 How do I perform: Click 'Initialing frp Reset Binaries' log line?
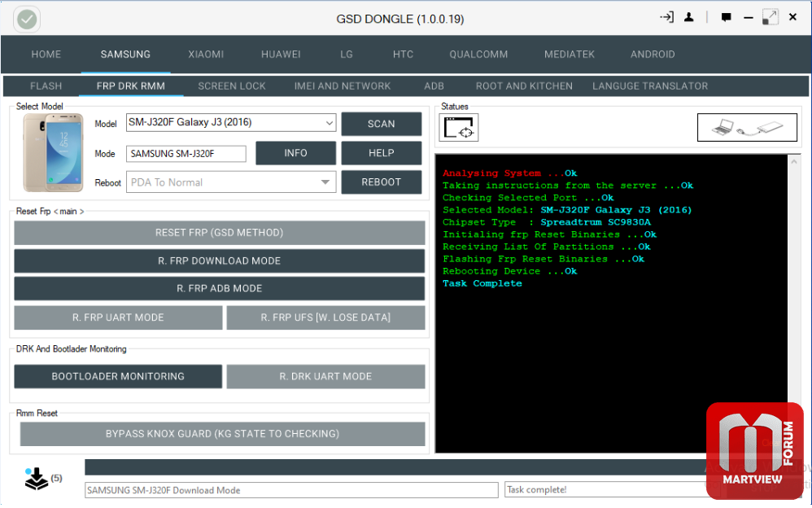(x=549, y=234)
